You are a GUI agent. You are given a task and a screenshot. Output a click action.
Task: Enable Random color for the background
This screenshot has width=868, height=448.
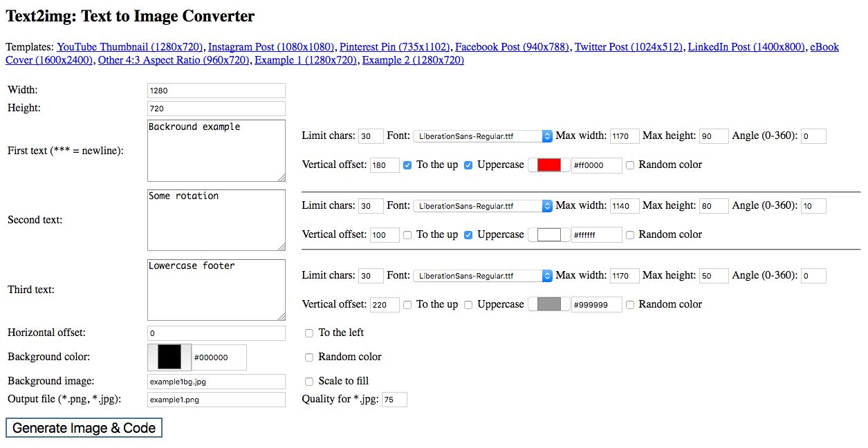pyautogui.click(x=309, y=357)
